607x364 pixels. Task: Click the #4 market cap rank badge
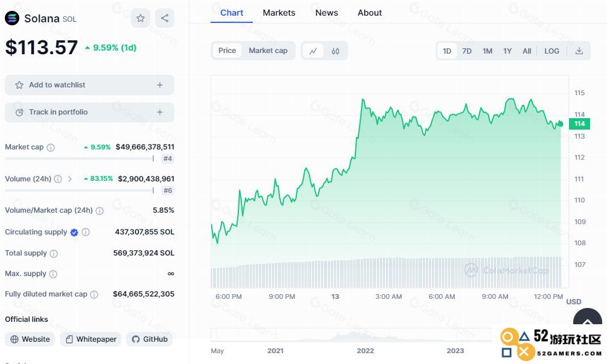[168, 158]
